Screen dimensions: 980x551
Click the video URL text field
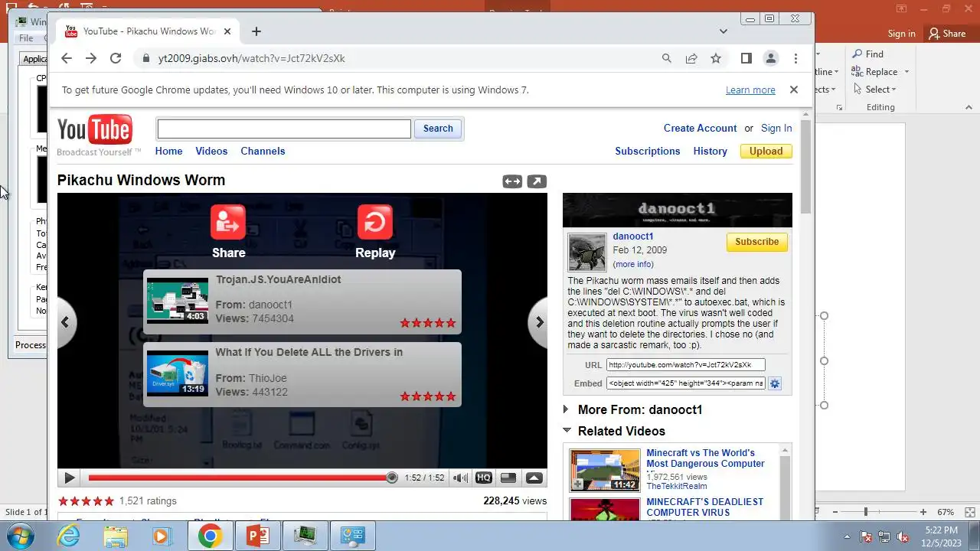click(685, 365)
